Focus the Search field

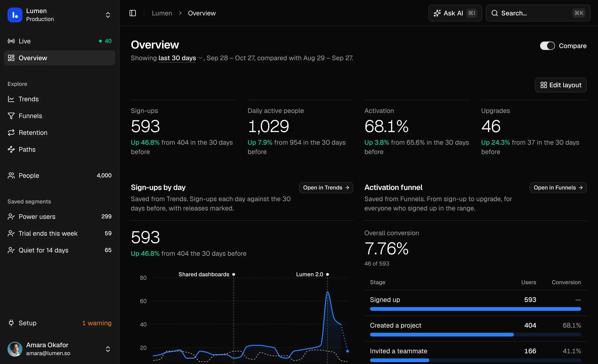[x=538, y=13]
